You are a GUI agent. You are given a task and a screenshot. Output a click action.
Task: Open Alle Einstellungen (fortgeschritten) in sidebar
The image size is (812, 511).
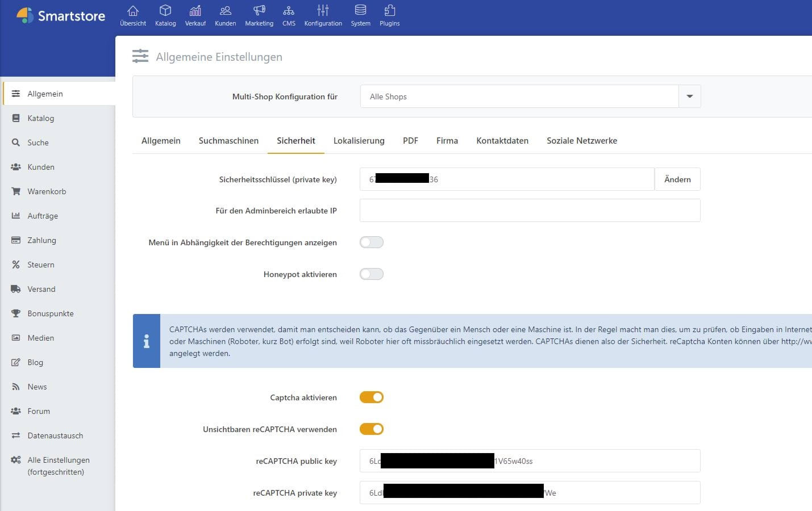click(x=58, y=466)
